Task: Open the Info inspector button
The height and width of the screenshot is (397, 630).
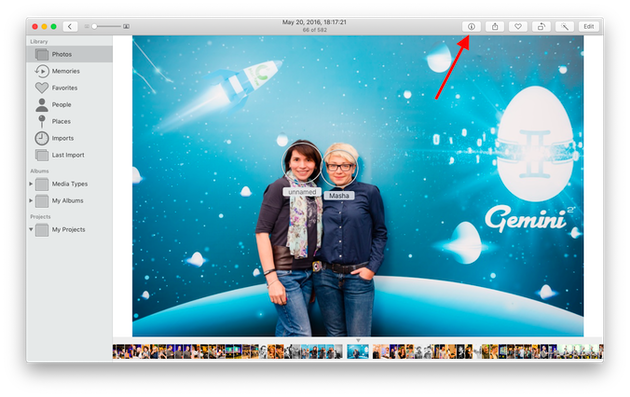Action: pos(471,27)
